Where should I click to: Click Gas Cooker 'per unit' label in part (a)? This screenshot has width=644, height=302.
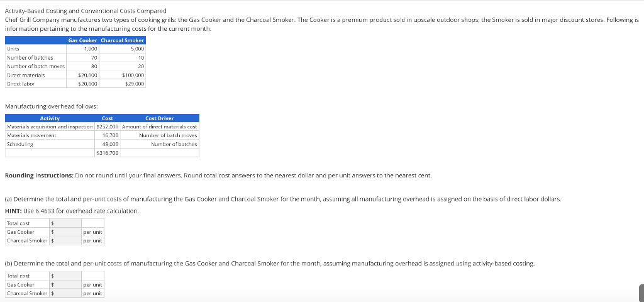(x=92, y=232)
